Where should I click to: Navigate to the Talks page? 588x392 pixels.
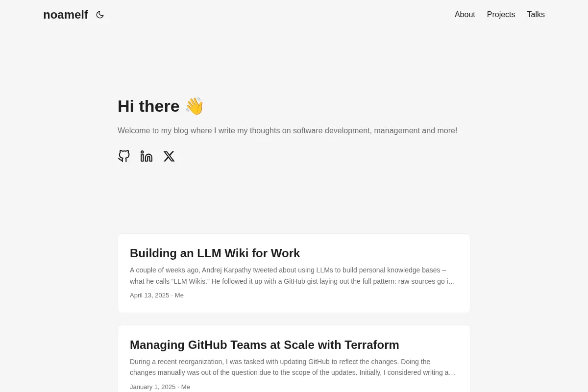[536, 15]
